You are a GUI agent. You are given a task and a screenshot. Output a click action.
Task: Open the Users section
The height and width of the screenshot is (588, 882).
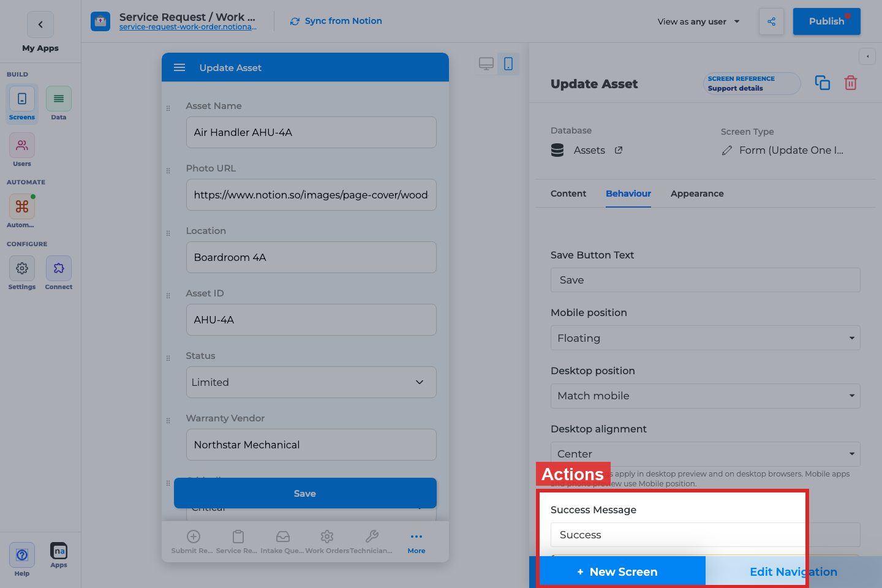click(x=22, y=150)
